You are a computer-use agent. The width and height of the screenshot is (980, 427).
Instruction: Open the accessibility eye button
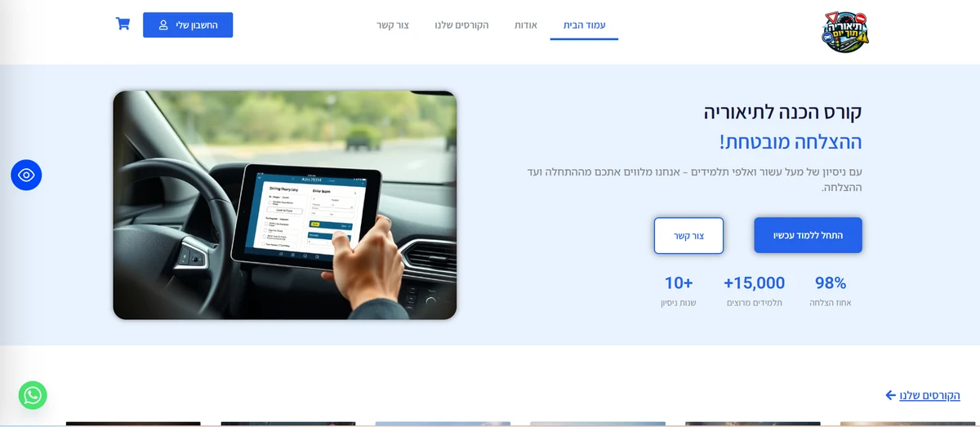click(x=26, y=175)
